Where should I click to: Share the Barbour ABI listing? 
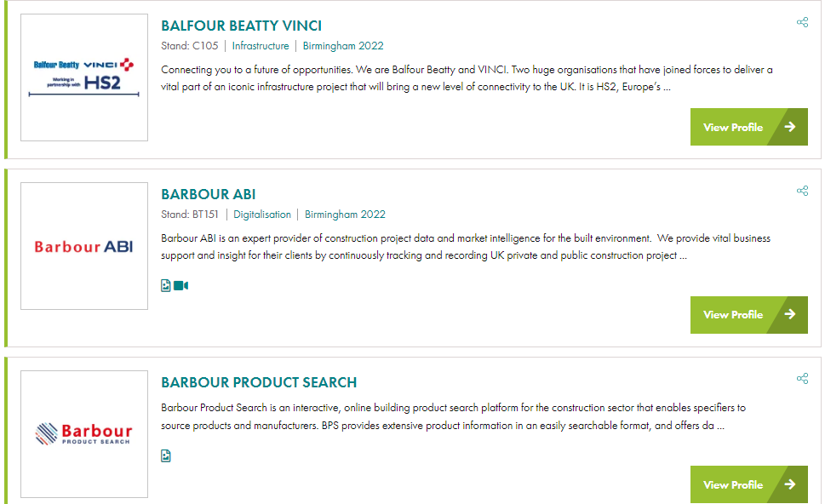click(x=802, y=191)
